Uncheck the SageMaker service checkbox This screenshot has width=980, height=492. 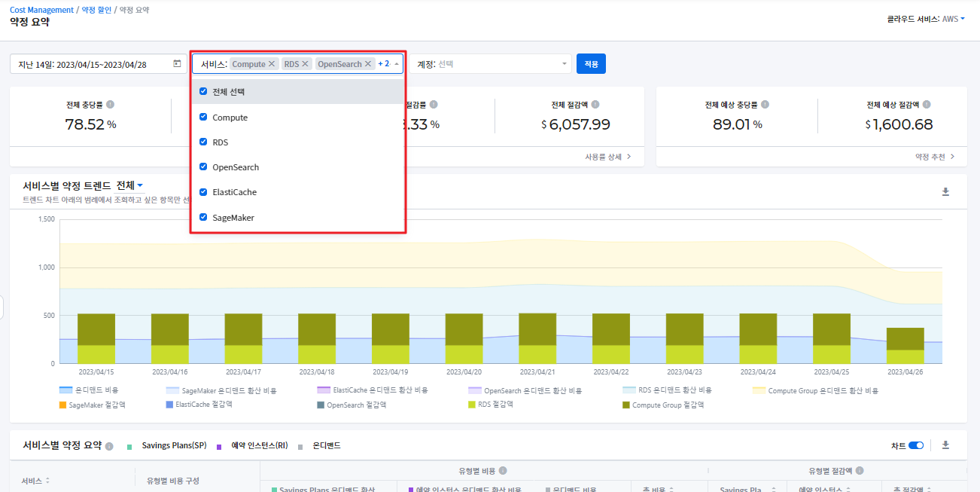[203, 217]
